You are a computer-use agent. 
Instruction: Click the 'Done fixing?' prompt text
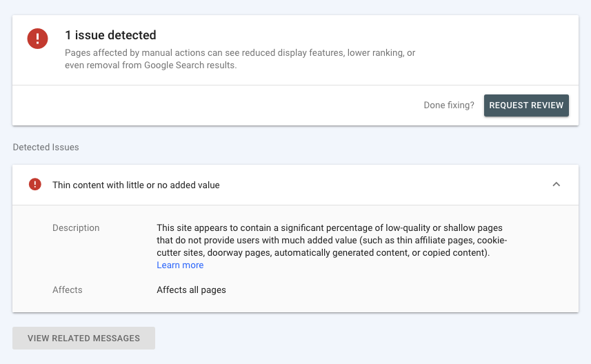[448, 105]
